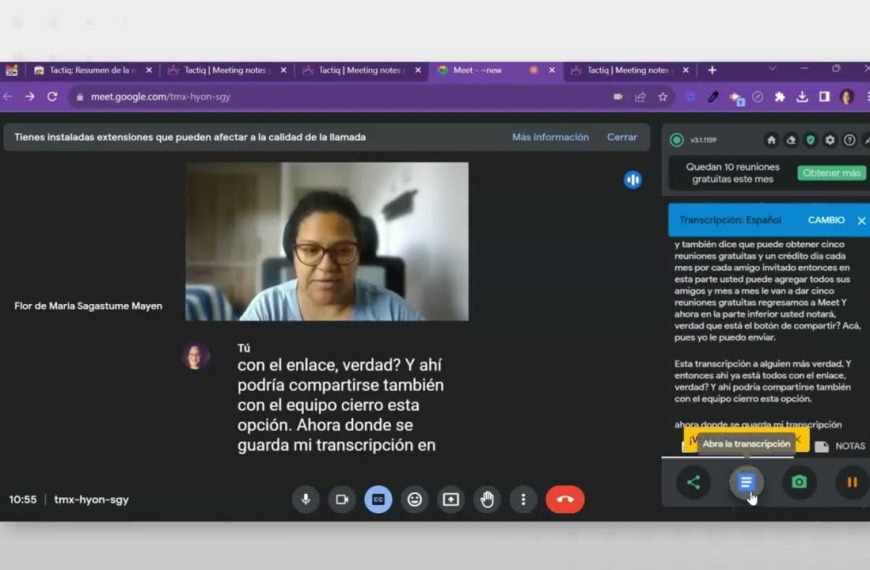Open the tab search dropdown arrow
This screenshot has height=570, width=870.
(x=772, y=69)
